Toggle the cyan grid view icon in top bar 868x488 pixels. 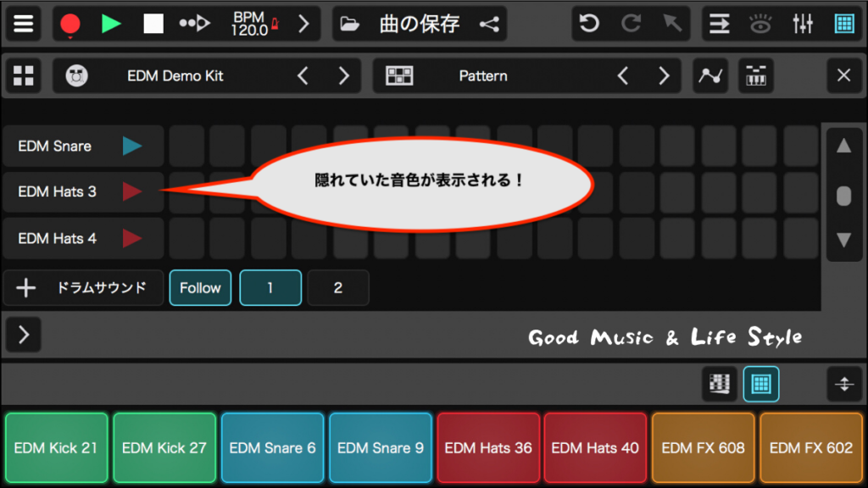[x=844, y=24]
